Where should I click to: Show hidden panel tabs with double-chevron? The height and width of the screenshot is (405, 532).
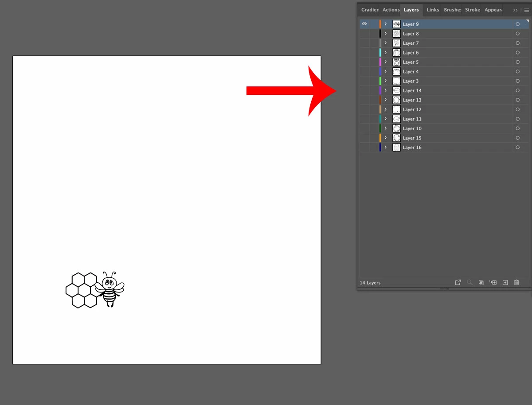pos(515,10)
